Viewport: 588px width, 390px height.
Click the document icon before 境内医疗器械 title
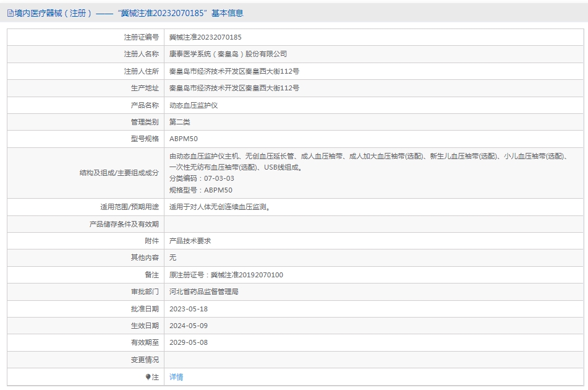[10, 13]
